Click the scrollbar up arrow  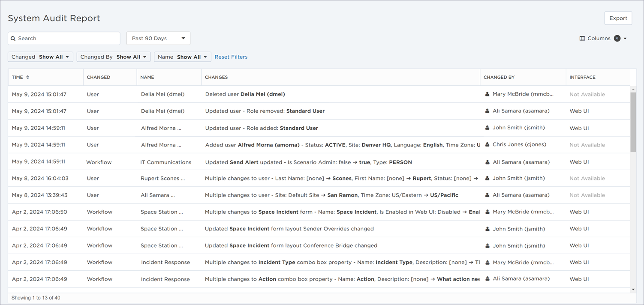[x=633, y=89]
